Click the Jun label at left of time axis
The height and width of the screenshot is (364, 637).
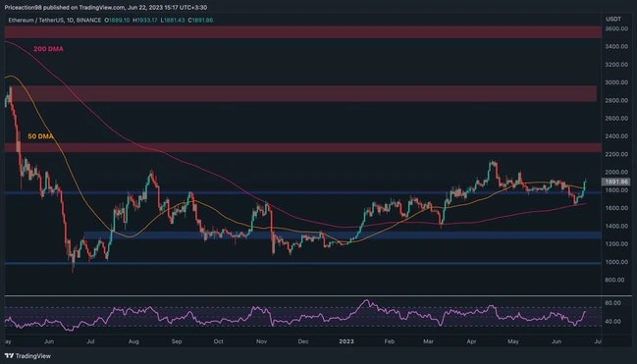(x=49, y=341)
